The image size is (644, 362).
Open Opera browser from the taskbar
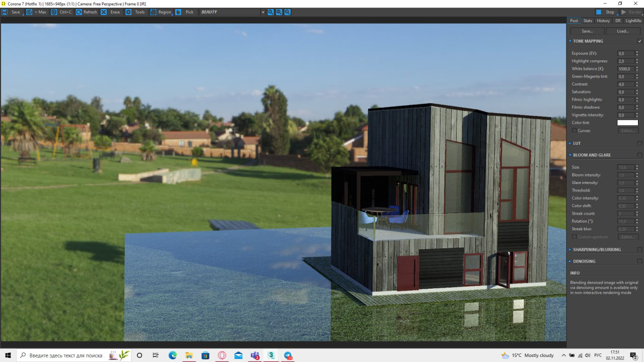pyautogui.click(x=222, y=355)
